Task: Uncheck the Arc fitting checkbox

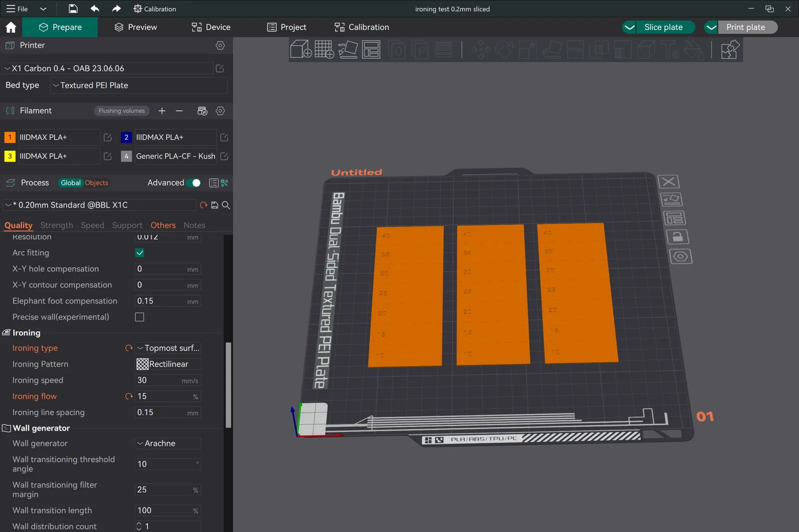Action: click(140, 253)
